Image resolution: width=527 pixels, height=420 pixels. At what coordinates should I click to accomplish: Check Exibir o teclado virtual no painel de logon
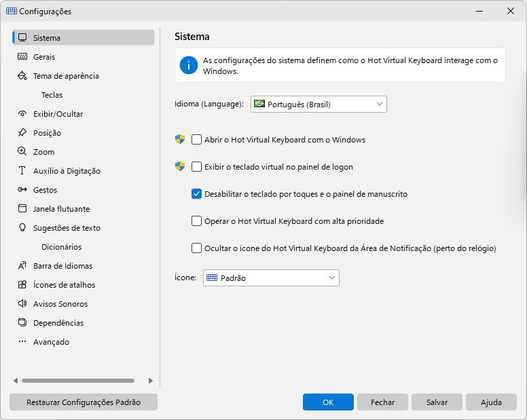tap(196, 166)
